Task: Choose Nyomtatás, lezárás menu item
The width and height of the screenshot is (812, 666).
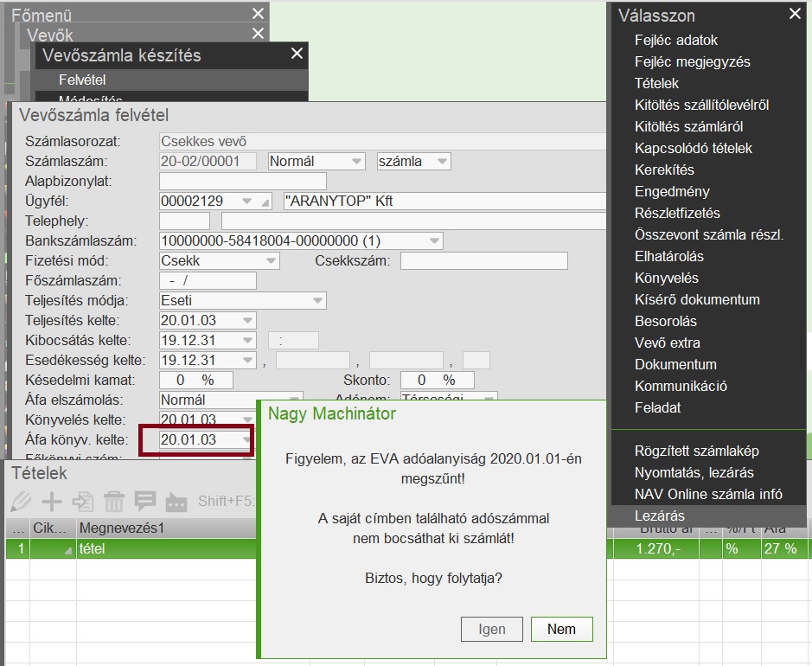Action: (x=694, y=473)
